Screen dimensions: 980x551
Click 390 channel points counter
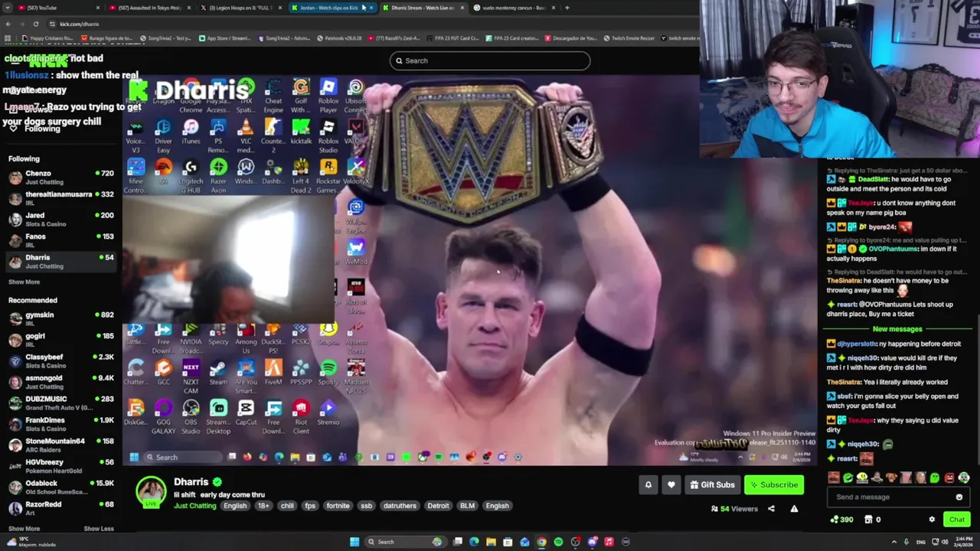(841, 520)
